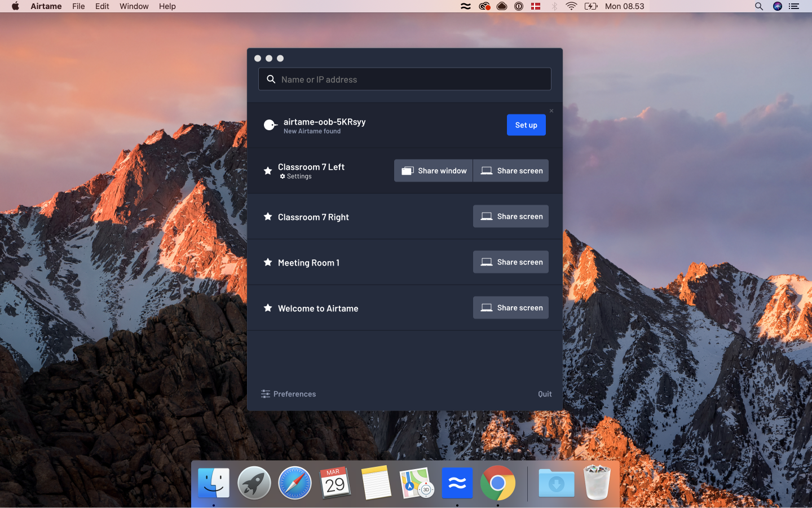The height and width of the screenshot is (508, 812).
Task: Click the magnifier icon in Airtame search field
Action: pyautogui.click(x=271, y=79)
